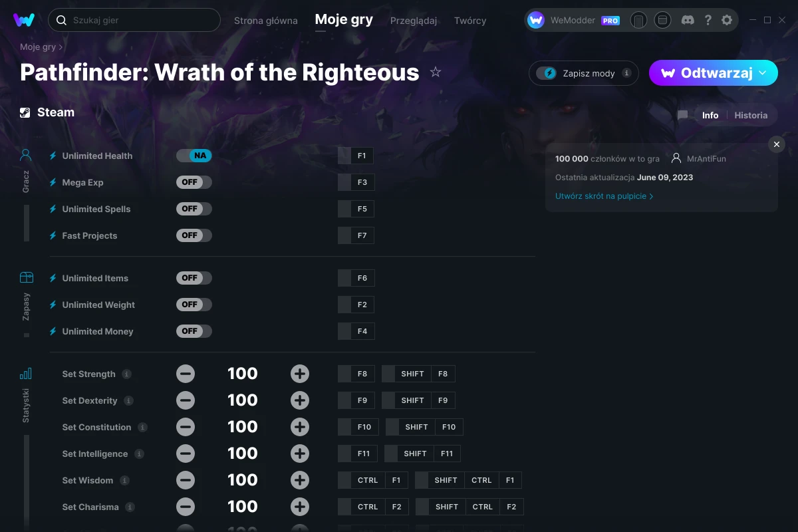
Task: Open the Discord icon link
Action: click(x=688, y=20)
